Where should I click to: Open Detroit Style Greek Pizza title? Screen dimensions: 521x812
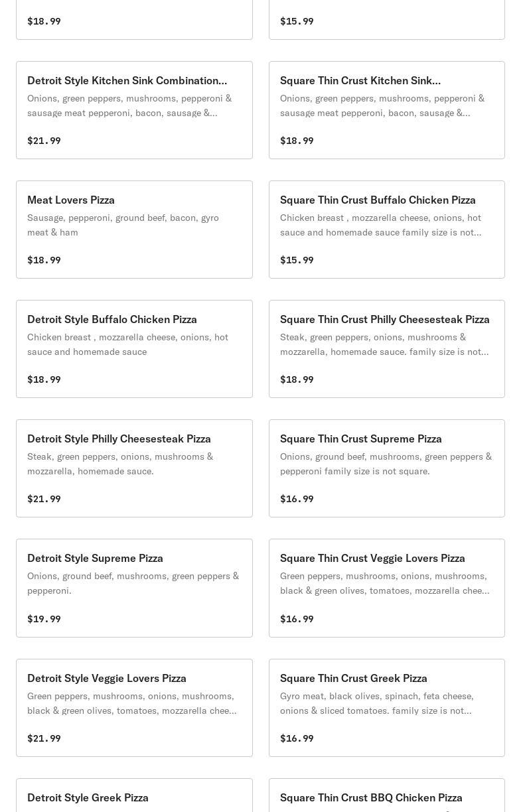88,797
